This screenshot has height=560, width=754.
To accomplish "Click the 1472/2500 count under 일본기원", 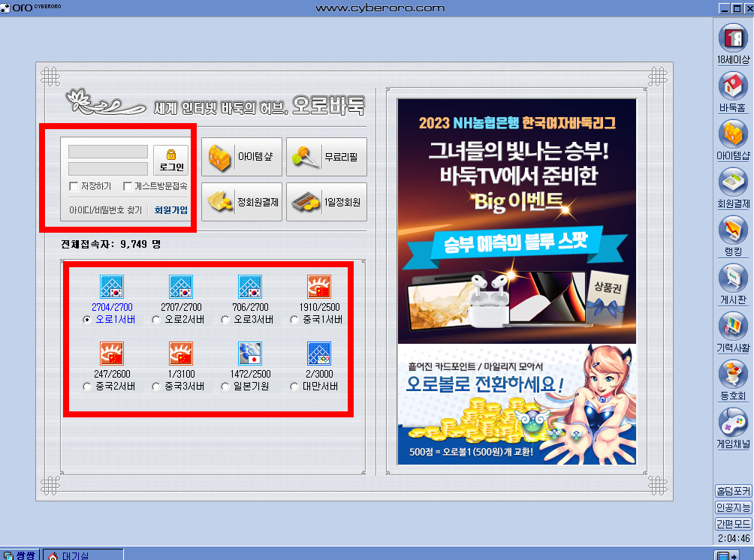I will (x=250, y=374).
